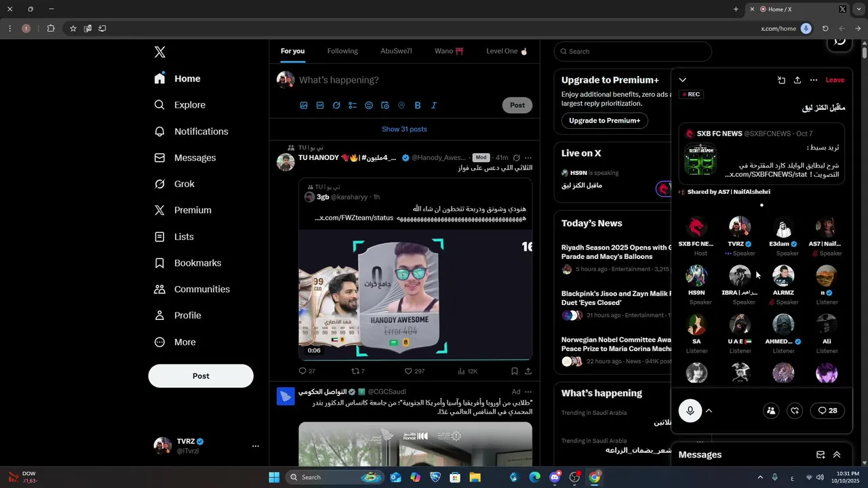Schedule the post using the calendar icon
868x488 pixels.
(x=385, y=106)
